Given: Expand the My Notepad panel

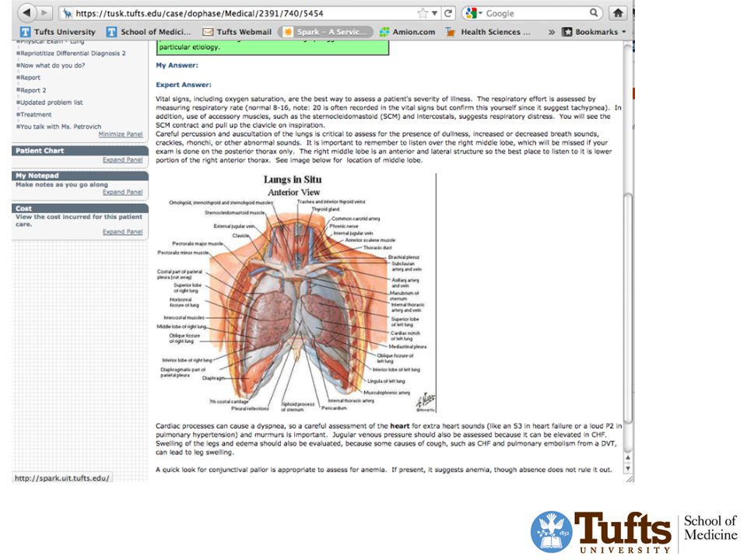Looking at the screenshot, I should 122,192.
